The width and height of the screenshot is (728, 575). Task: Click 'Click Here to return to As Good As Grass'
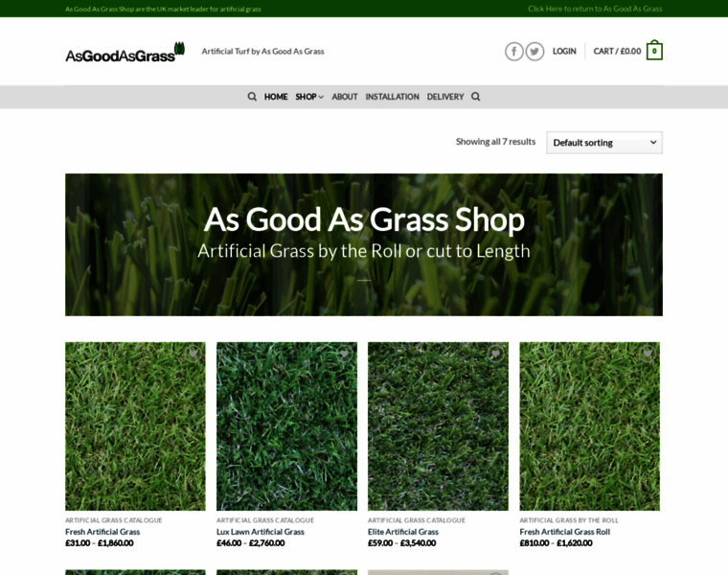coord(595,9)
